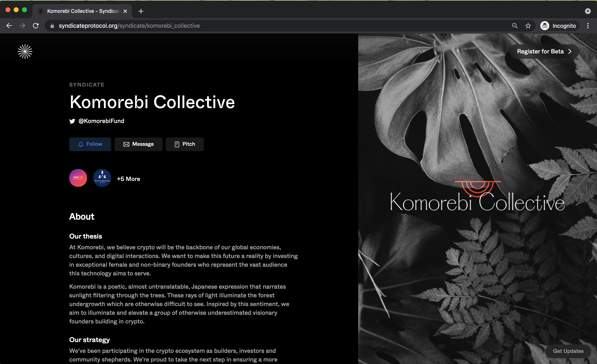This screenshot has height=364, width=597.
Task: Click the macOS green fullscreen window button
Action: pyautogui.click(x=24, y=10)
